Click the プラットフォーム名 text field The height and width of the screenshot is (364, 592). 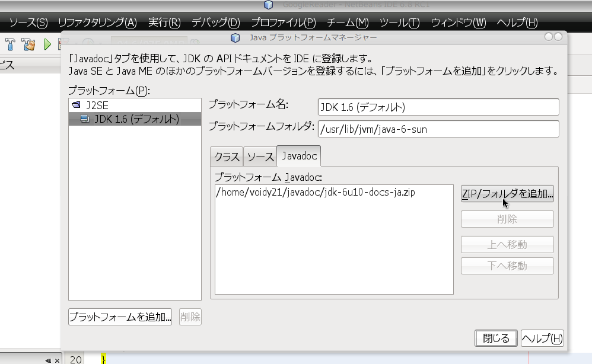(438, 107)
